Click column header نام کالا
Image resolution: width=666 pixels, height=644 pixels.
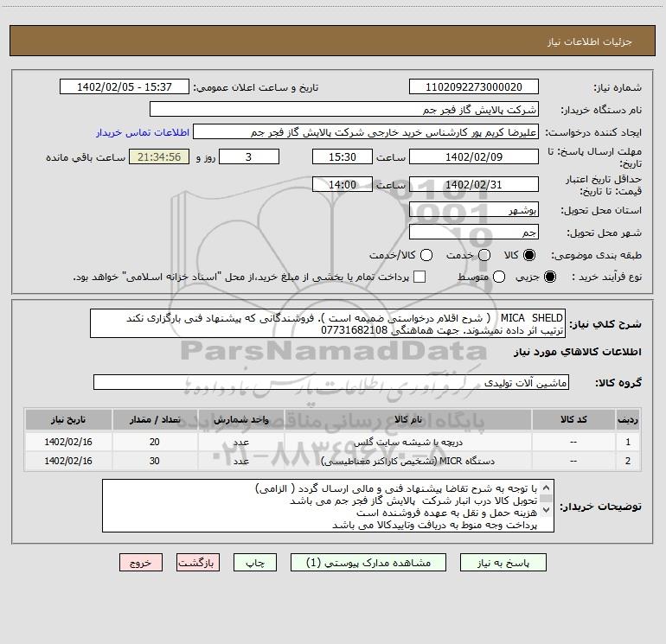(407, 419)
